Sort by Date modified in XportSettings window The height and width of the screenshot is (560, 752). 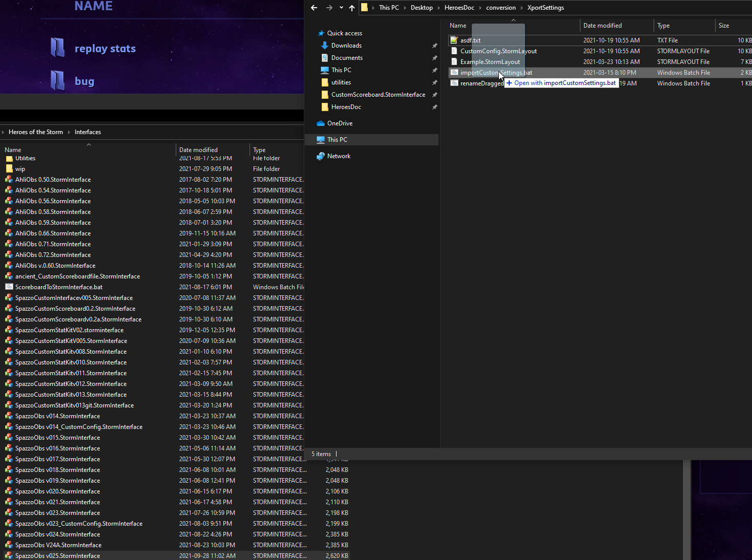[x=602, y=26]
